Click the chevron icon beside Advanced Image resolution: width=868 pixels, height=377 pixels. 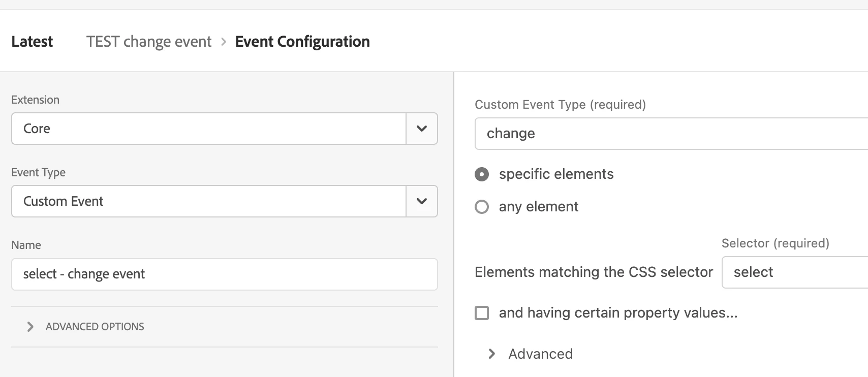(491, 354)
